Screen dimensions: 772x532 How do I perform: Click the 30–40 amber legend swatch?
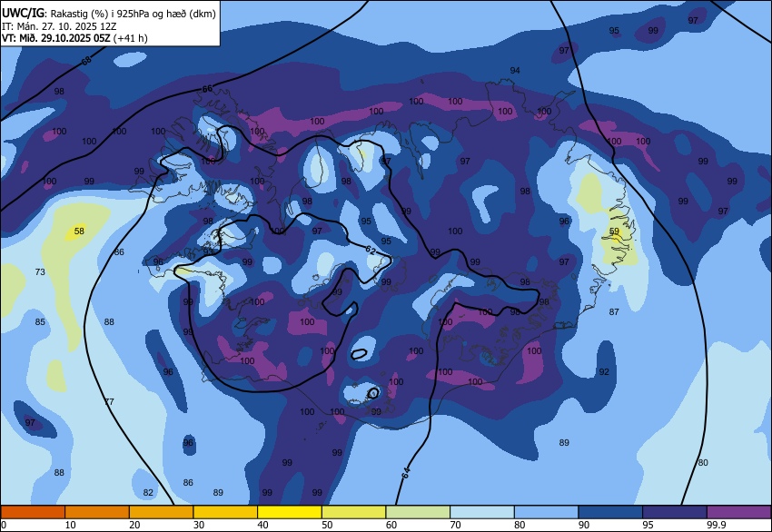[225, 512]
